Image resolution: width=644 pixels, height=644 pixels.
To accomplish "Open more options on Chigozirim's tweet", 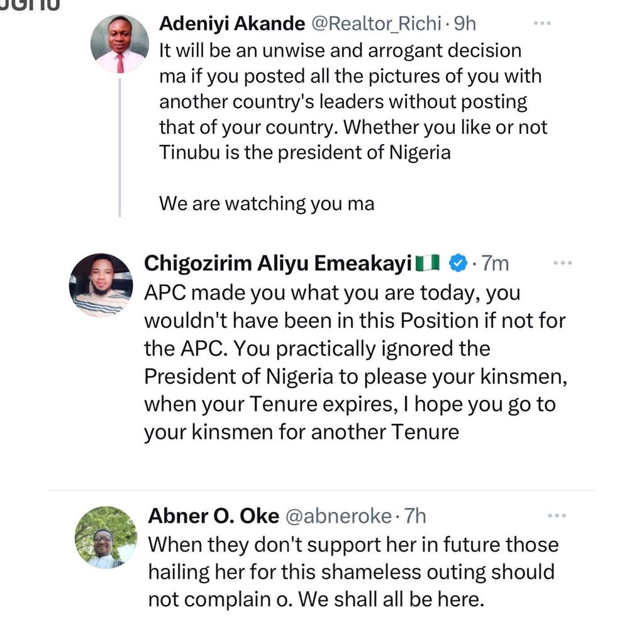I will coord(563,263).
